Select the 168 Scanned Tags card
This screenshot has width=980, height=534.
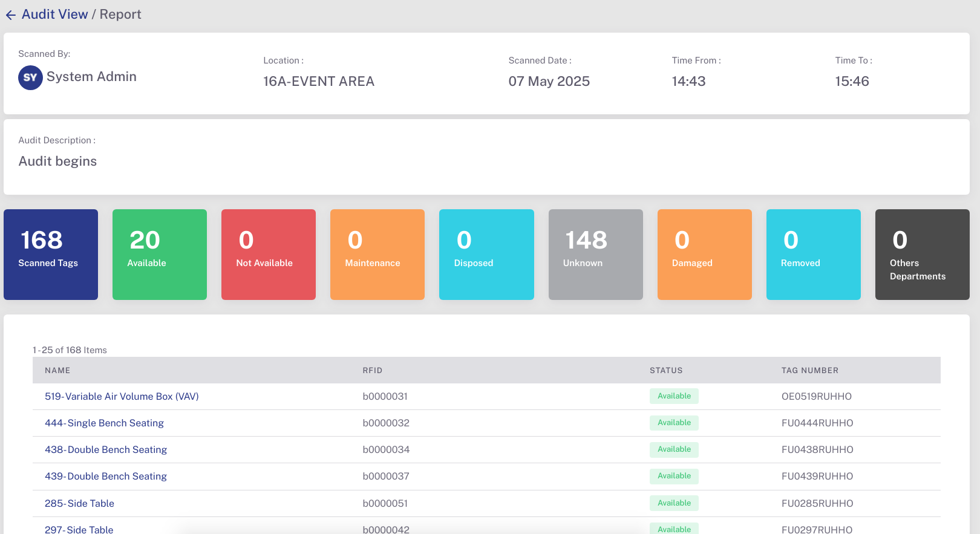51,255
